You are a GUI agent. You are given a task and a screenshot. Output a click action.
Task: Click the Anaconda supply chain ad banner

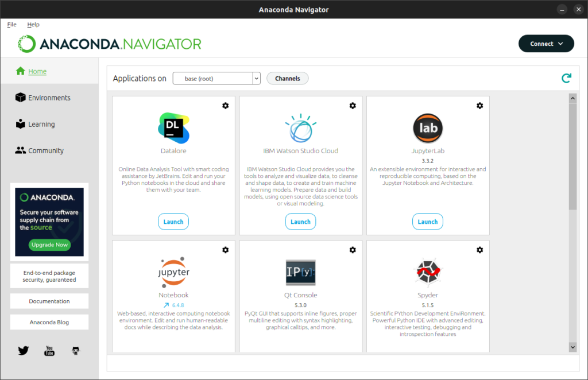pos(49,222)
